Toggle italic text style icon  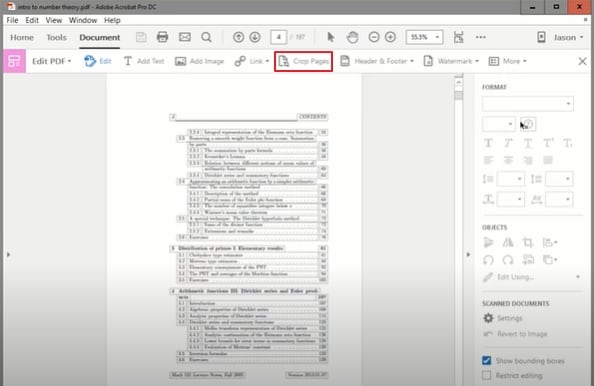508,143
